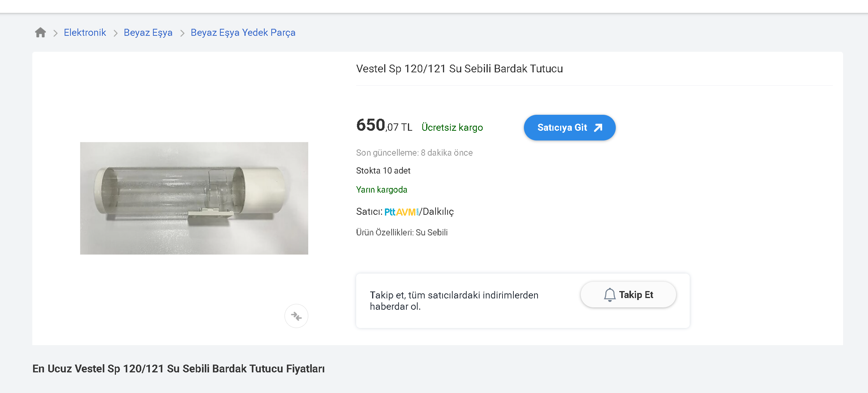Viewport: 868px width, 393px height.
Task: Click the compare arrows icon under the image
Action: pos(296,316)
